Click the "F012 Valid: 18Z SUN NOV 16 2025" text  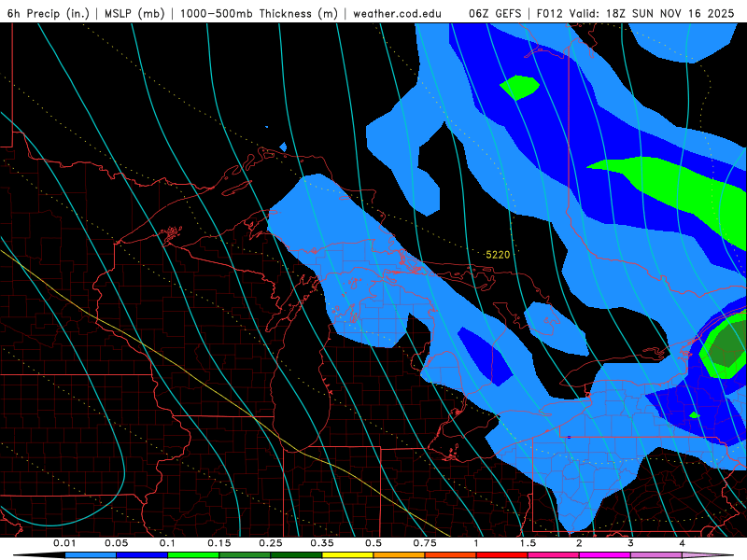pos(635,13)
